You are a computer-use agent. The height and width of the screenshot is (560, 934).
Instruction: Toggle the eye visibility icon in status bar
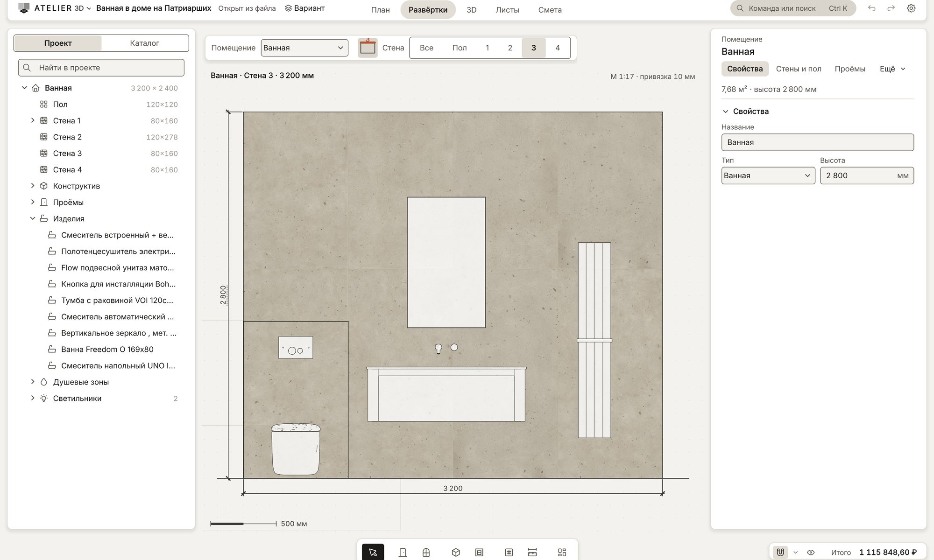point(811,553)
